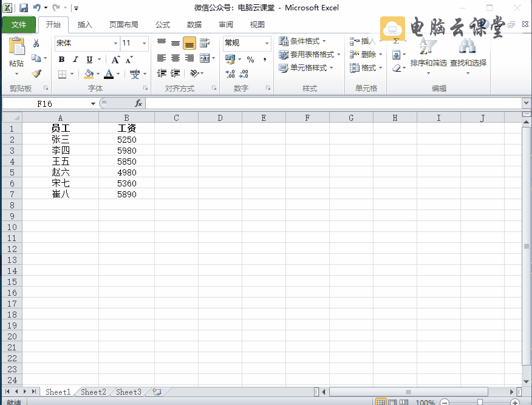Switch to the Sheet2 worksheet tab

click(x=92, y=392)
